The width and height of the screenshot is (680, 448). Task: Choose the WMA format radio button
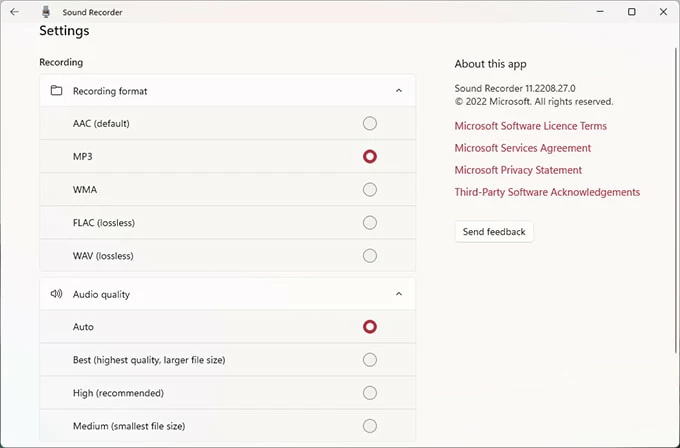pos(370,189)
